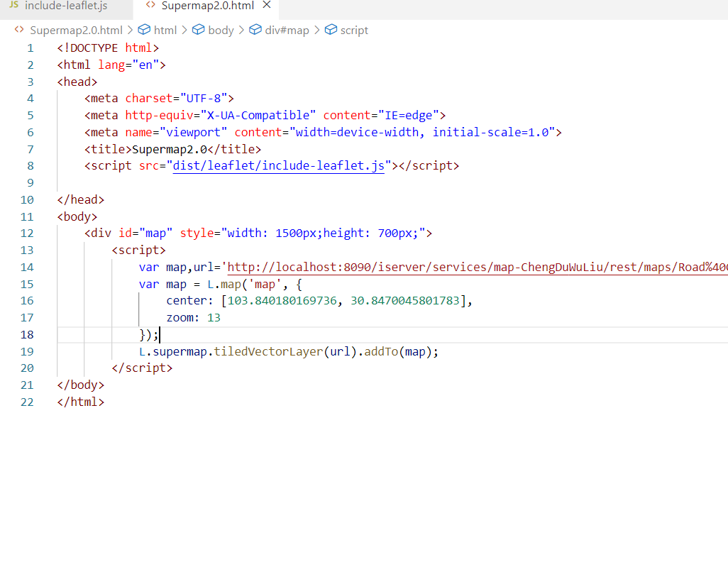
Task: Place cursor on the DOCTYPE html declaration
Action: coord(108,48)
